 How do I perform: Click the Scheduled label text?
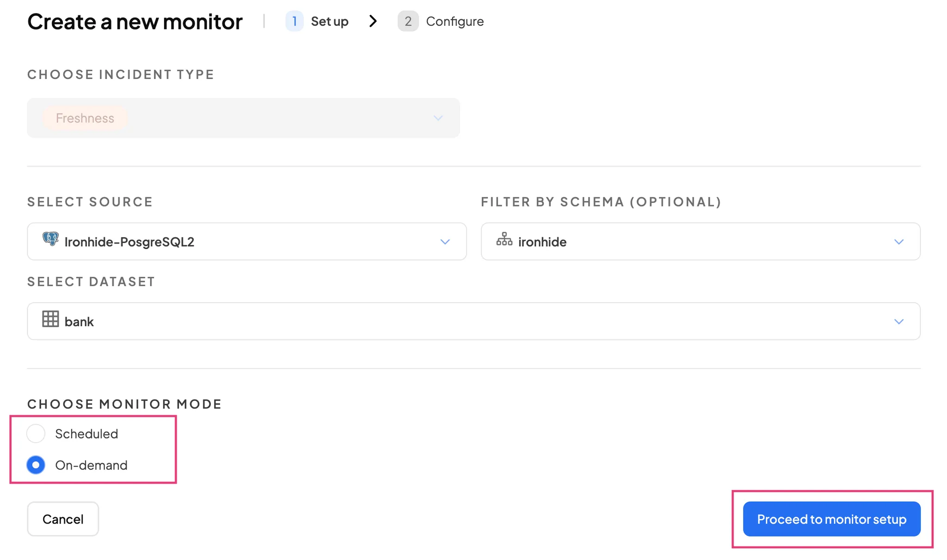pos(86,434)
